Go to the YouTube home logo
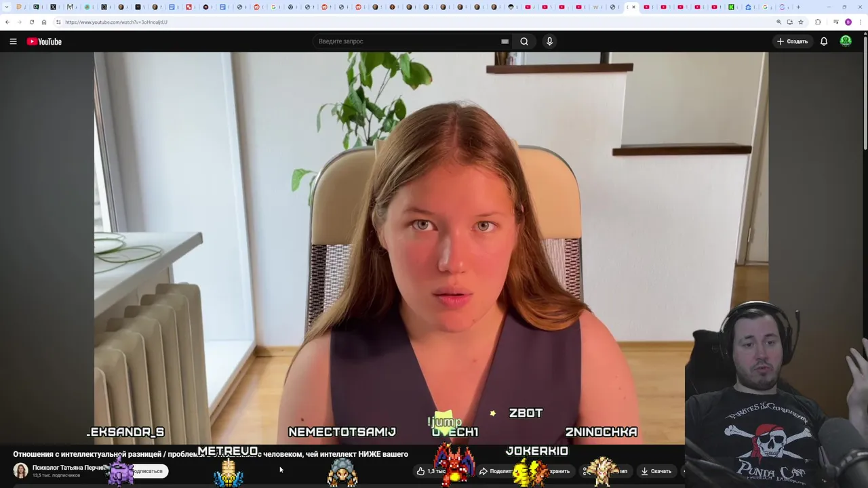Image resolution: width=868 pixels, height=488 pixels. [x=44, y=41]
